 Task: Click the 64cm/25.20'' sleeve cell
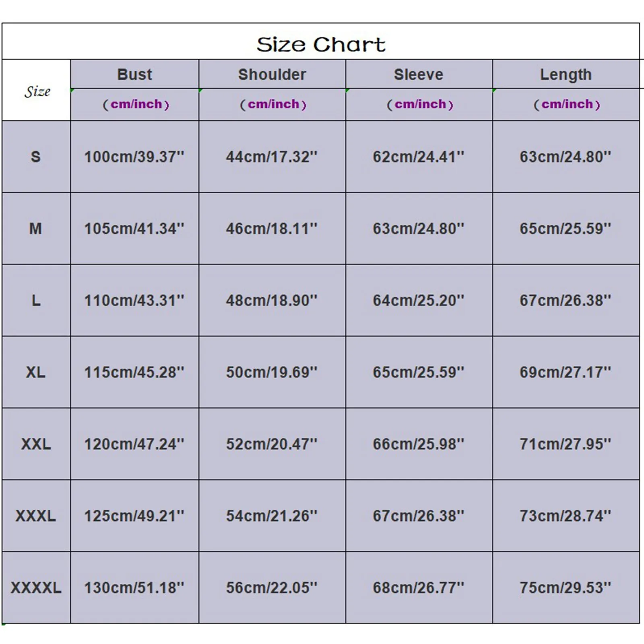[x=419, y=300]
